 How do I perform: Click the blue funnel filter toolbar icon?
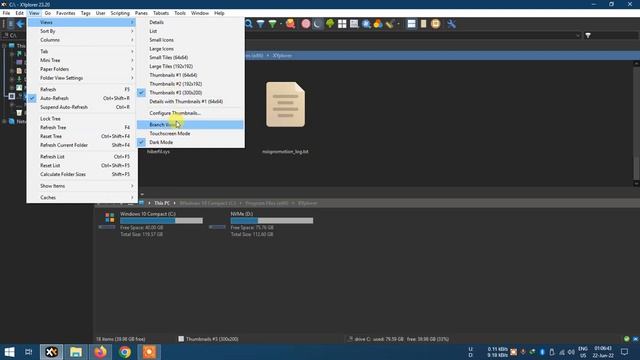260,24
